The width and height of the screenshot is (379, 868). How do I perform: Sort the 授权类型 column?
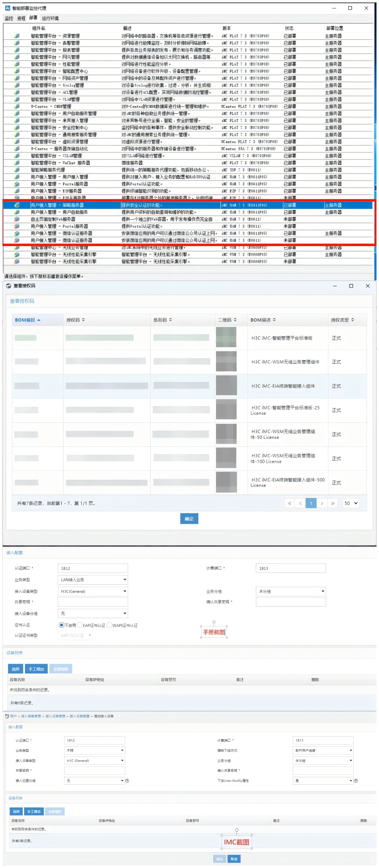(x=353, y=320)
